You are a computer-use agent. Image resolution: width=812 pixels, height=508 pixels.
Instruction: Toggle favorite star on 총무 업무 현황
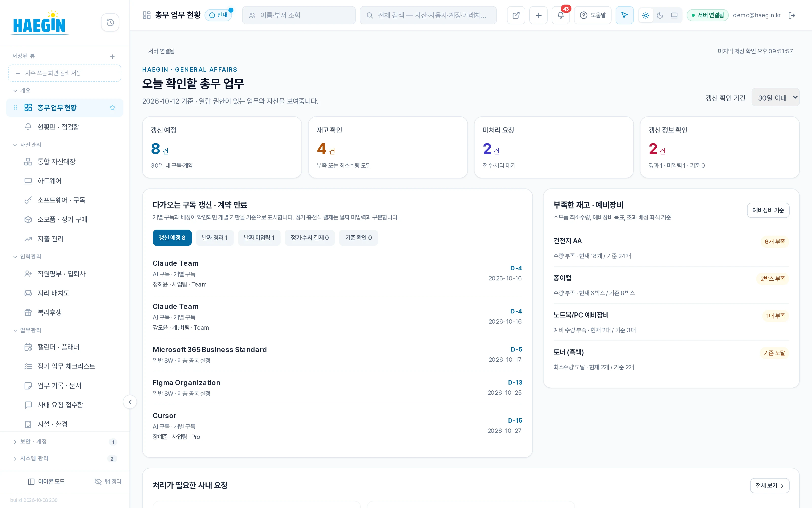tap(112, 107)
